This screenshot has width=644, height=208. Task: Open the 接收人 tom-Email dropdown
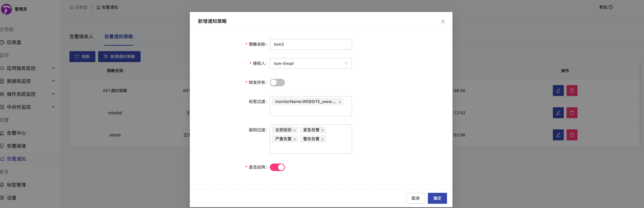coord(311,63)
